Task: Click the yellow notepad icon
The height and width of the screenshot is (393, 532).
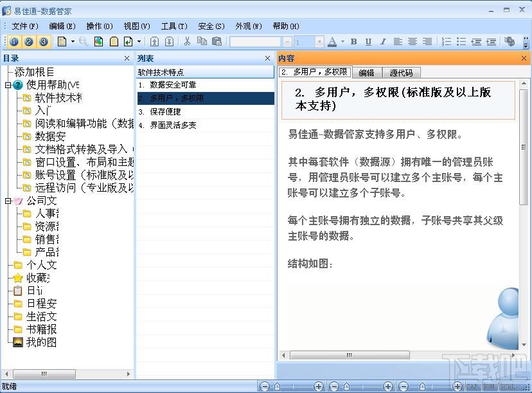Action: click(114, 42)
